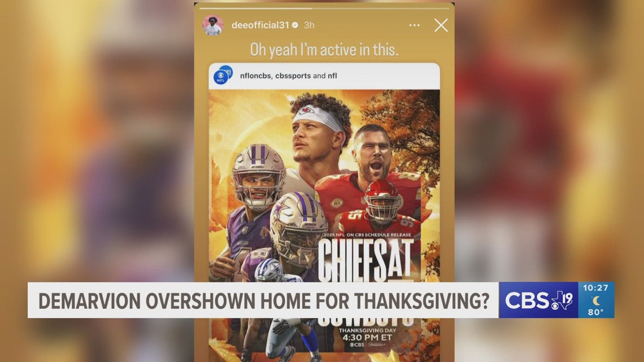
Task: Open deeofficial31 profile picture avatar
Action: 213,25
